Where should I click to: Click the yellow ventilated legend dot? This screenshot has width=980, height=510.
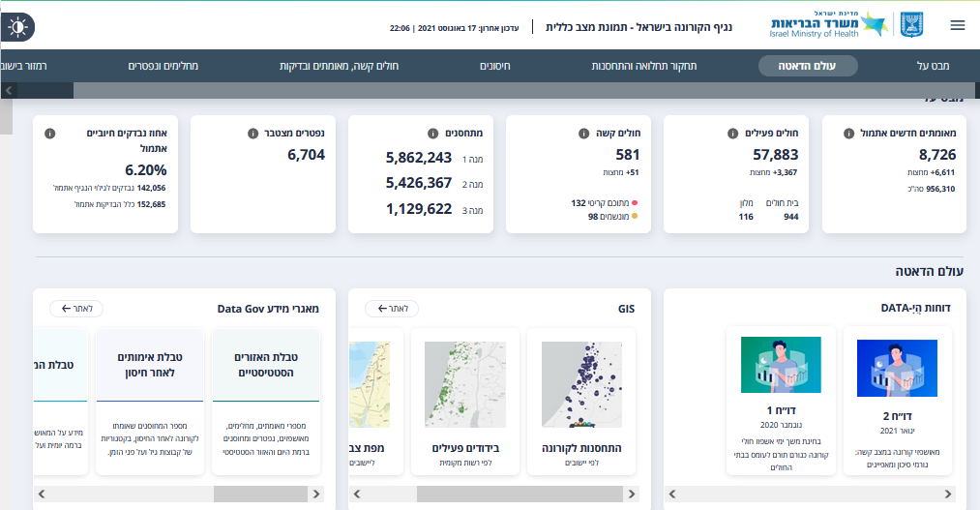635,216
